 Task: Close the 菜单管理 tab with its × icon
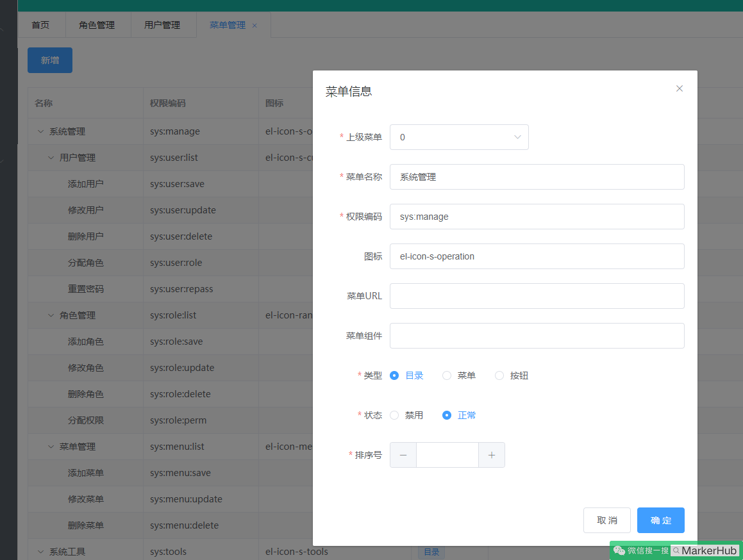tap(255, 25)
